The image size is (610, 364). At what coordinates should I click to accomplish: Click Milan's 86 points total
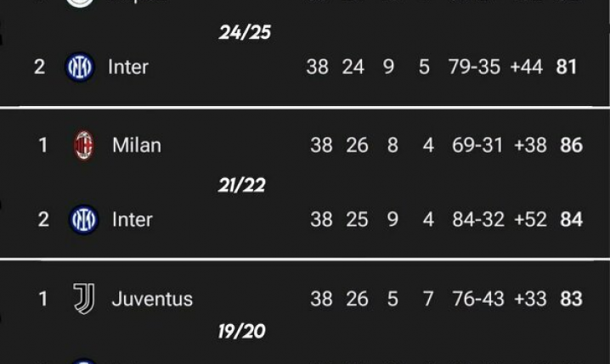(571, 146)
